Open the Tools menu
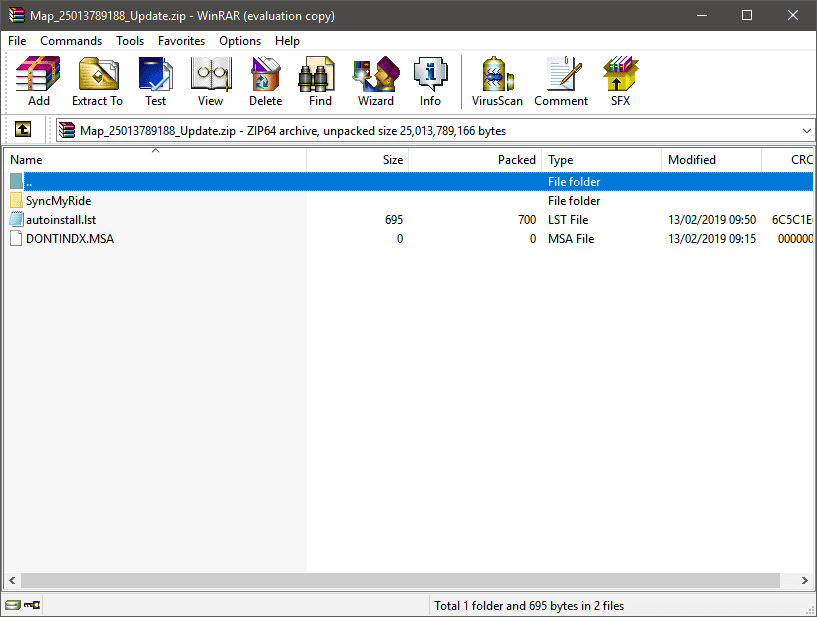 [130, 41]
